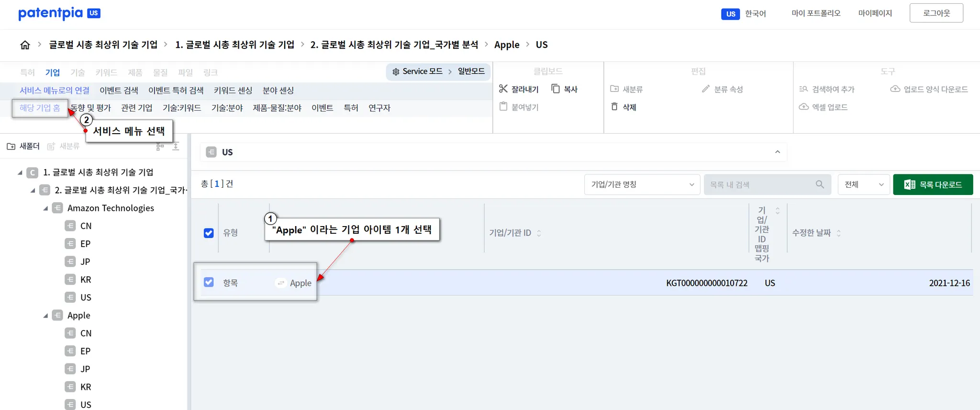Image resolution: width=980 pixels, height=410 pixels.
Task: Collapse the '1. 글로벌 시총 최상위 기술 기업' tree node
Action: [20, 172]
